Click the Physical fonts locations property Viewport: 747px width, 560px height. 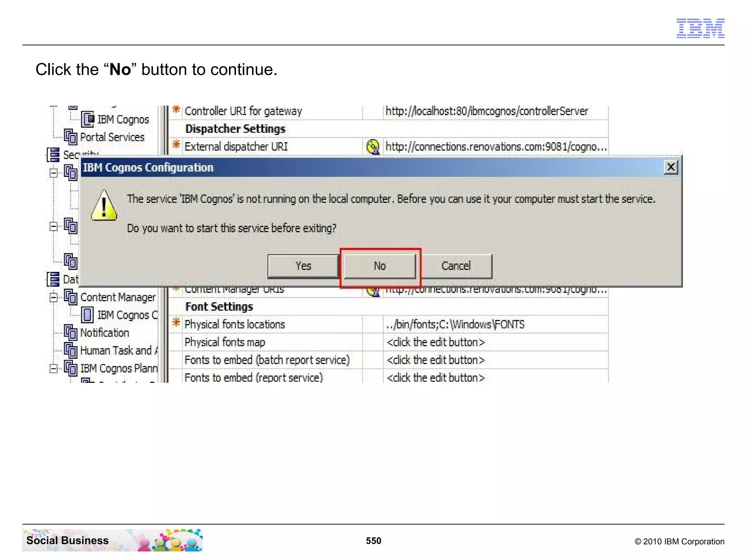pos(235,324)
